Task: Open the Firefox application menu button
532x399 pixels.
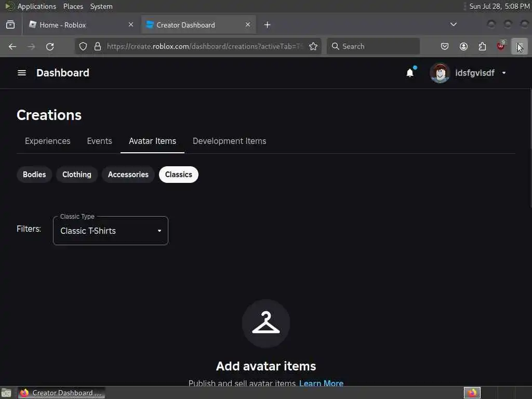Action: 520,46
